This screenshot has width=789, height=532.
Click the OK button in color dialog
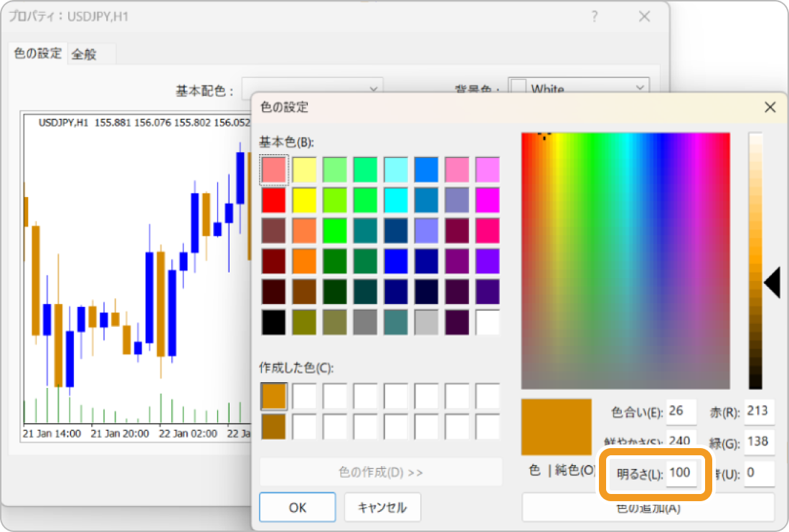click(x=298, y=508)
